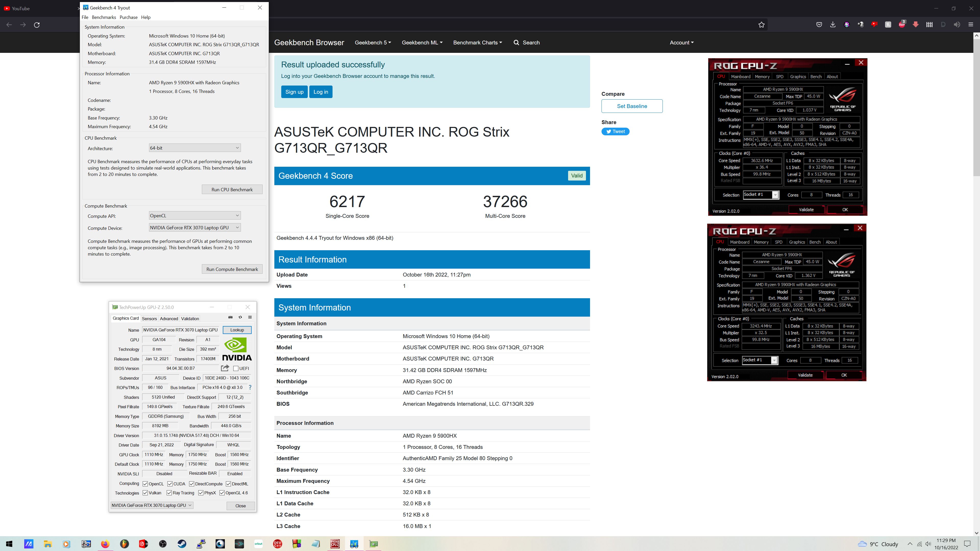Toggle the DirectCompute checkbox
This screenshot has width=980, height=551.
[192, 484]
